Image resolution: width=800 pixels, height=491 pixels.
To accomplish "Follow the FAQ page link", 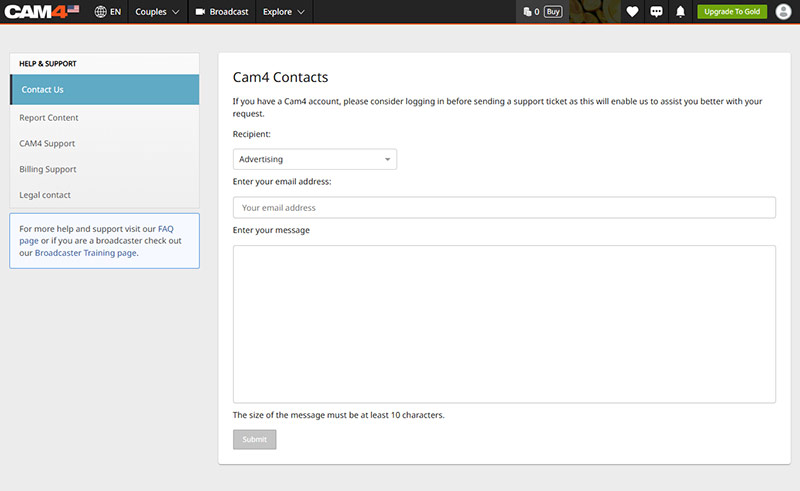I will 165,229.
